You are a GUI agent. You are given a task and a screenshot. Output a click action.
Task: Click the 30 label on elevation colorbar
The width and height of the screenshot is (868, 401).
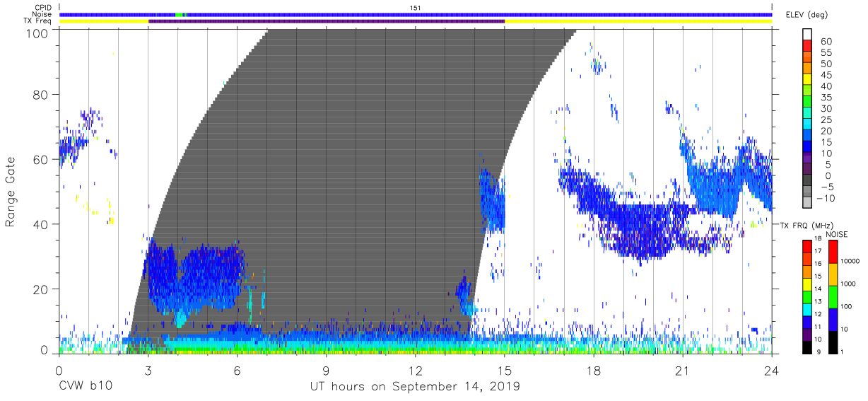click(825, 109)
